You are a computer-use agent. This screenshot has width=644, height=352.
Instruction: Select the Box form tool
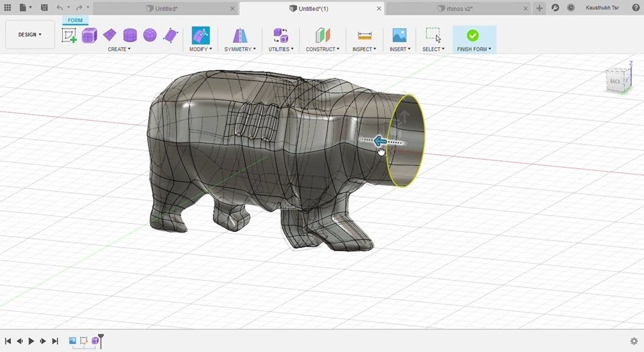[x=89, y=36]
